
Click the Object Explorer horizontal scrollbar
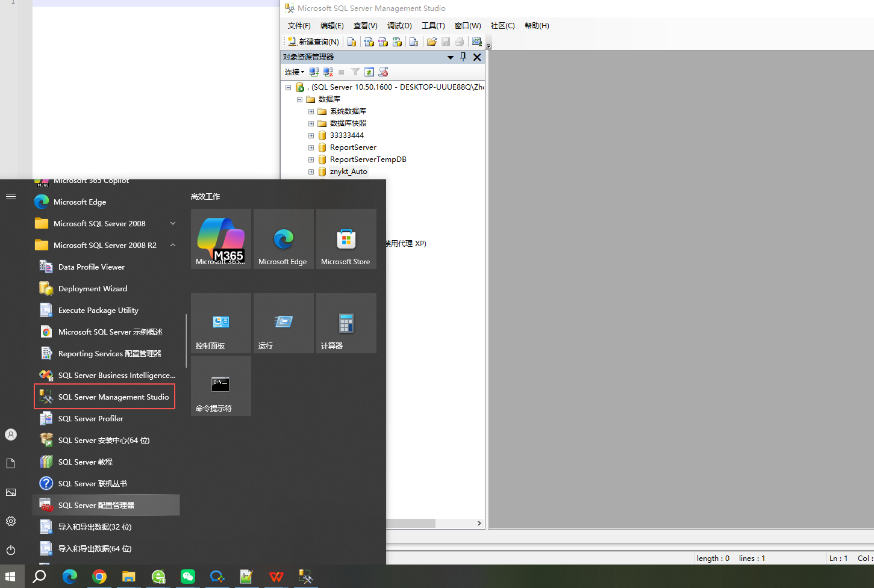(434, 523)
